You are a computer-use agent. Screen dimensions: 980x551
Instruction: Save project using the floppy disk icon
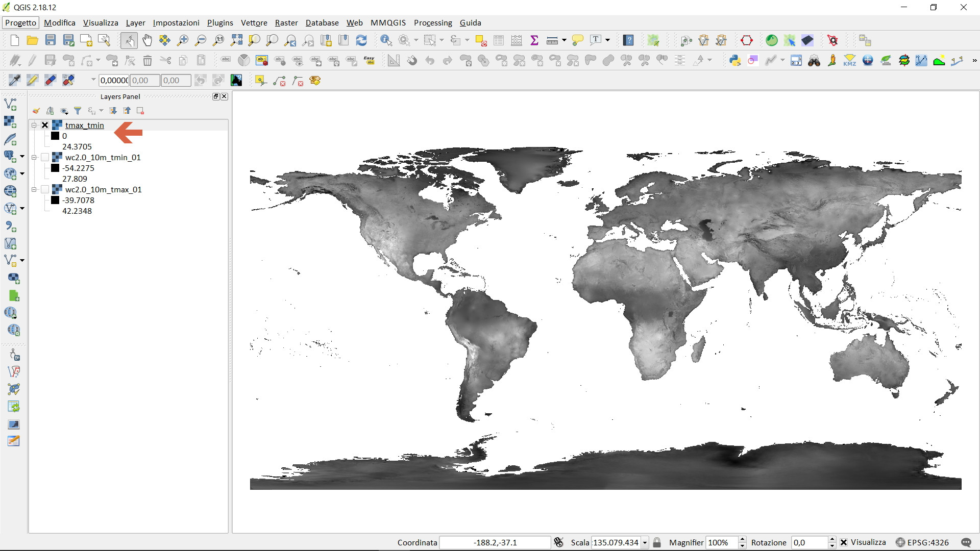(x=50, y=40)
